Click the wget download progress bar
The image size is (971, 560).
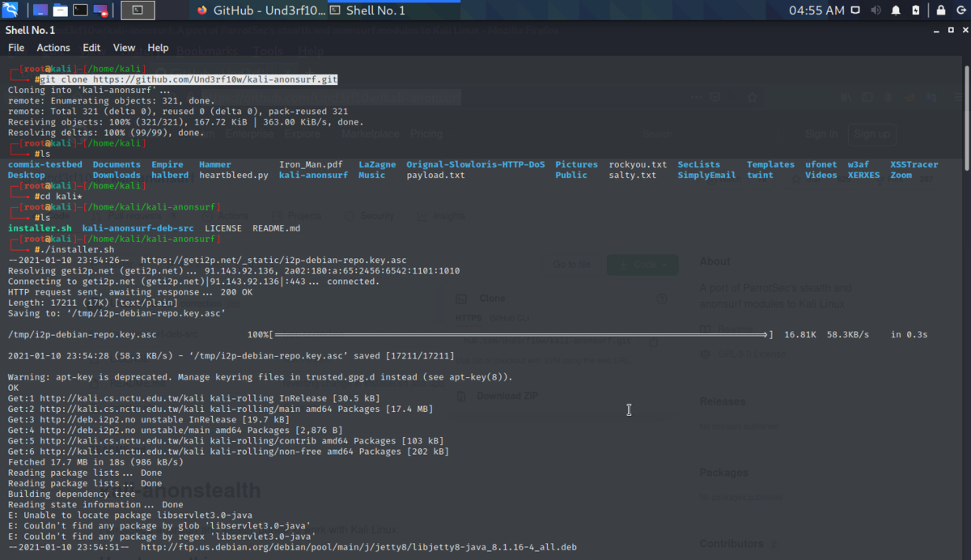(522, 335)
